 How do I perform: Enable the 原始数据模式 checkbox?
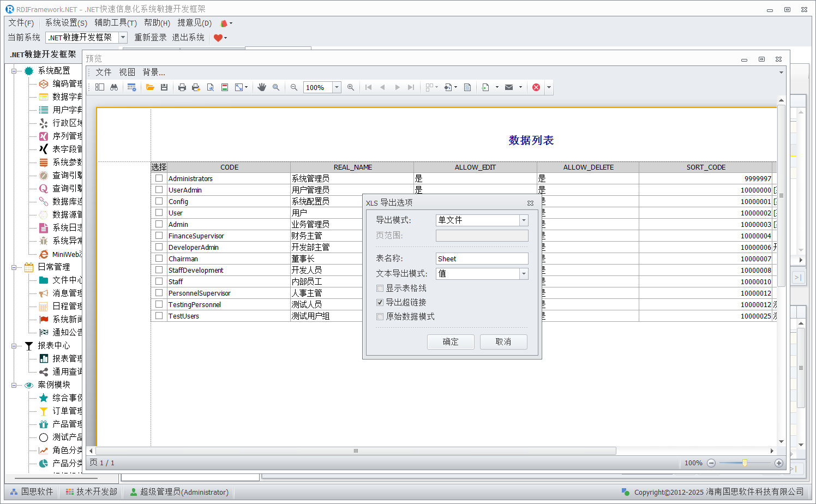pos(380,317)
